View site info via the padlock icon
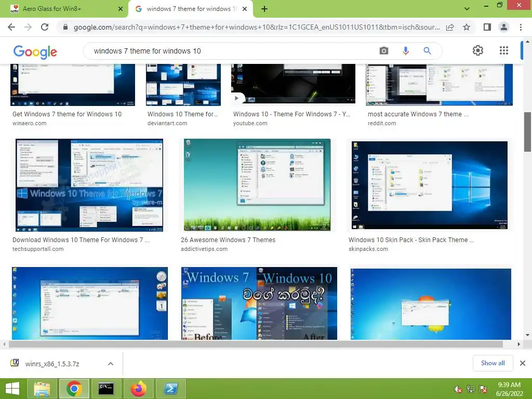532x399 pixels. (x=65, y=27)
